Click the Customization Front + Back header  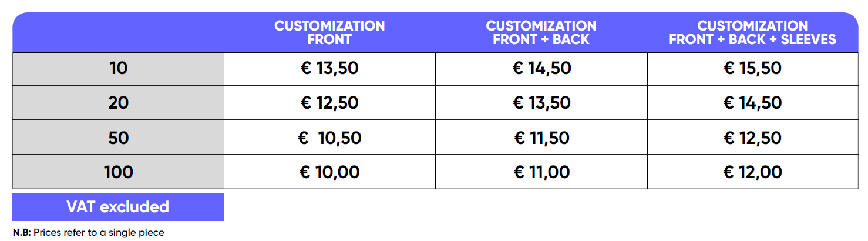coord(541,33)
